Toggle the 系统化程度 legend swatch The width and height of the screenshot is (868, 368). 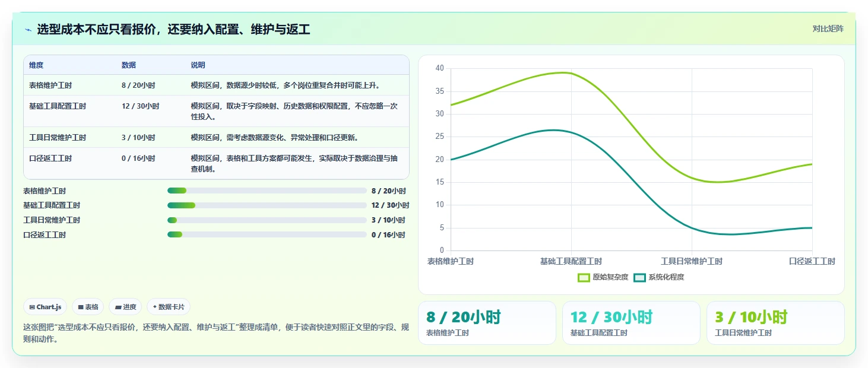point(639,277)
